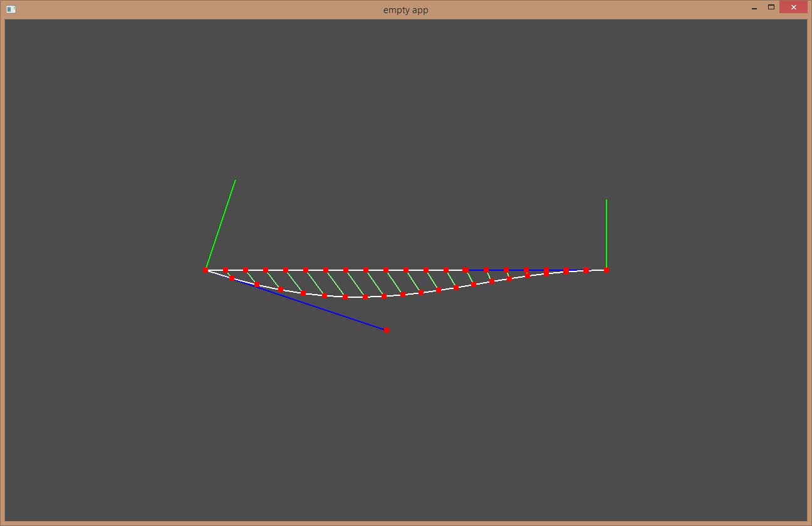Click the app icon in the title bar
812x526 pixels.
tap(11, 9)
